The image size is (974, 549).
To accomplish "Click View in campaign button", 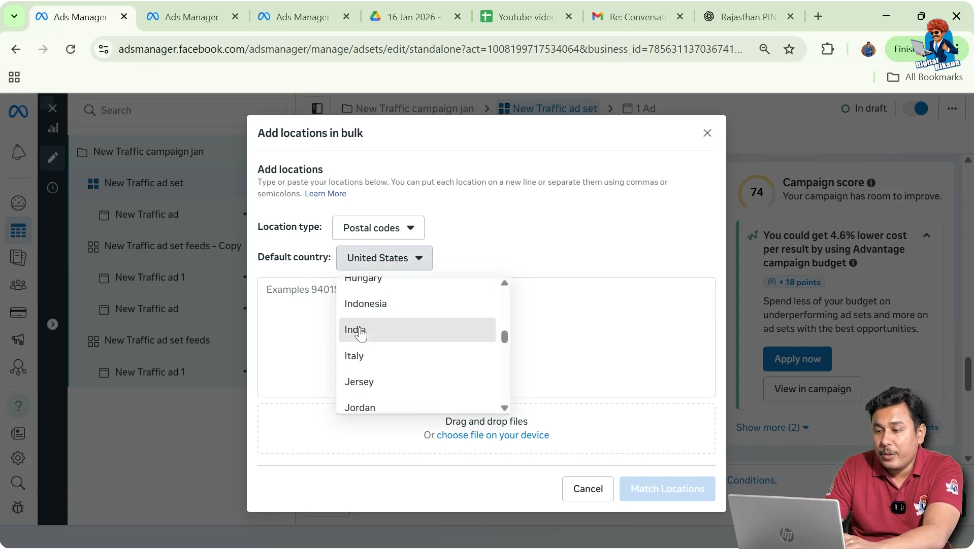I will coord(812,389).
